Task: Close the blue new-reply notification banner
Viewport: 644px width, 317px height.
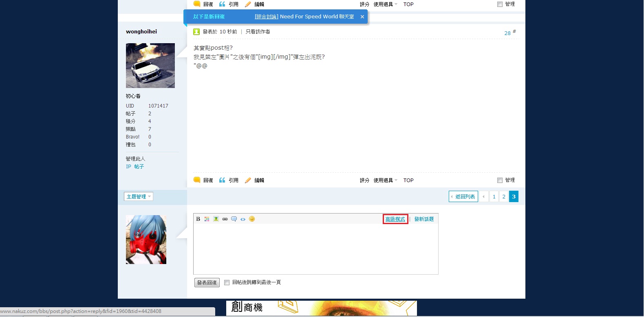Action: pos(362,17)
